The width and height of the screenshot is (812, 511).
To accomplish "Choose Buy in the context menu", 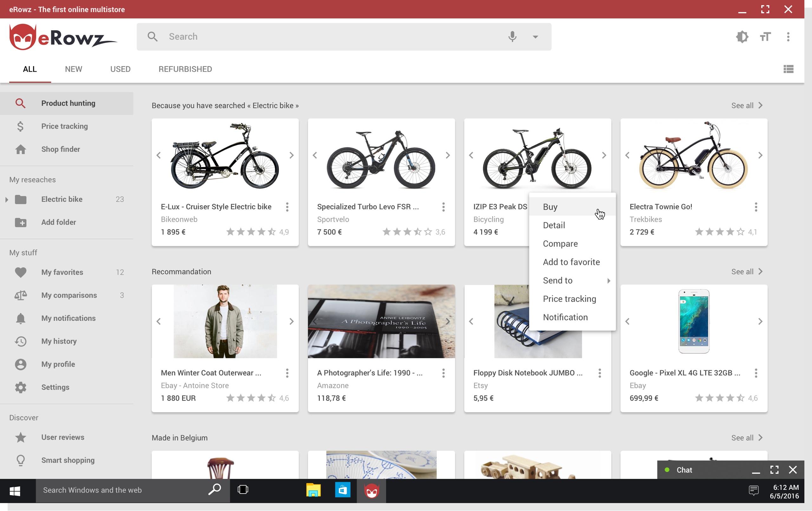I will click(x=572, y=207).
